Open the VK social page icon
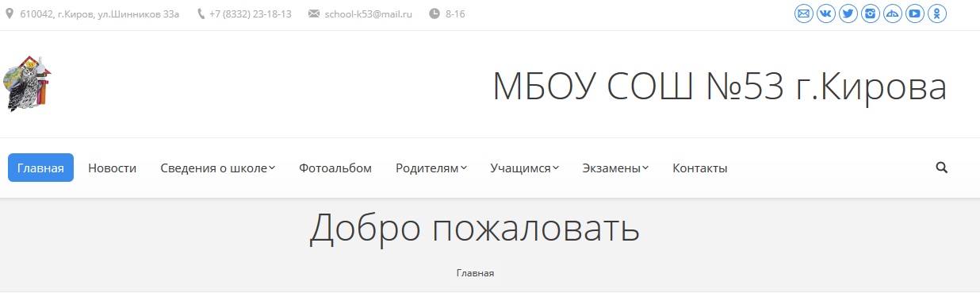Screen dimensions: 980x293 pyautogui.click(x=825, y=13)
